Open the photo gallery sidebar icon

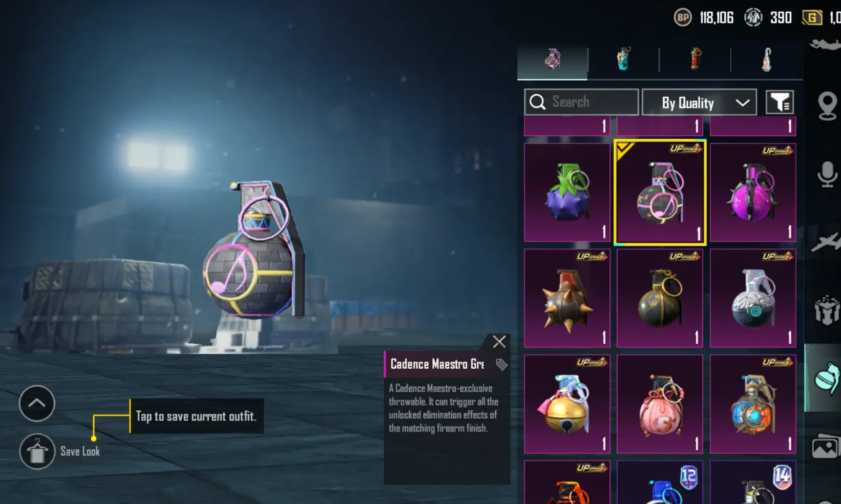tap(825, 446)
